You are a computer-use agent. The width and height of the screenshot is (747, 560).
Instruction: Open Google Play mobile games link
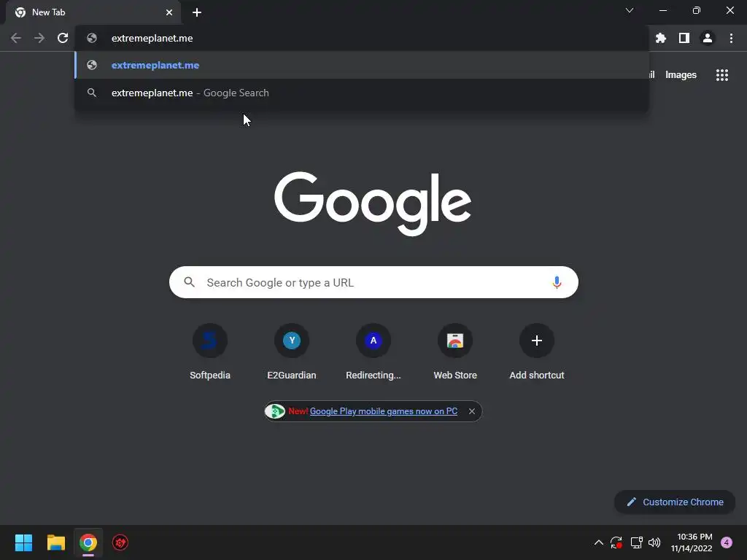(384, 411)
